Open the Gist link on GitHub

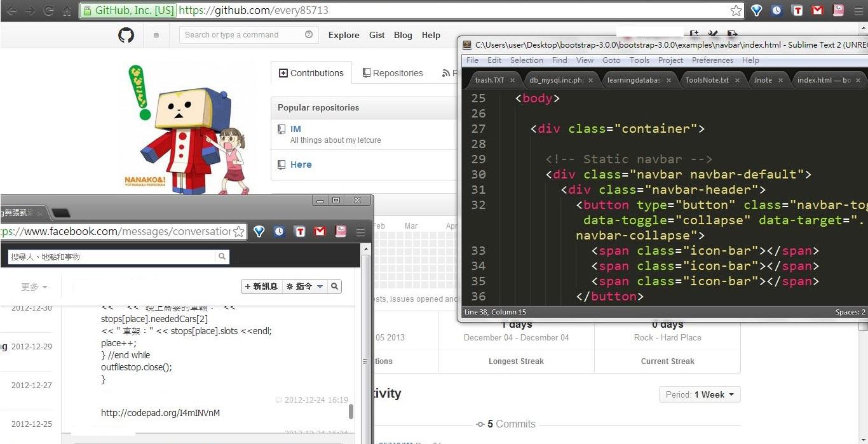click(x=377, y=35)
